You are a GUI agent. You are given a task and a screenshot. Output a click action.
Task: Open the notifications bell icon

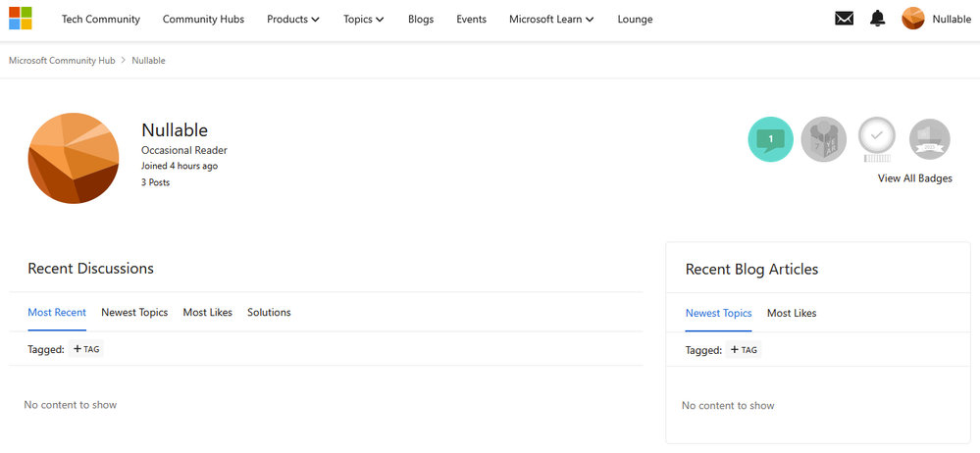pos(878,19)
